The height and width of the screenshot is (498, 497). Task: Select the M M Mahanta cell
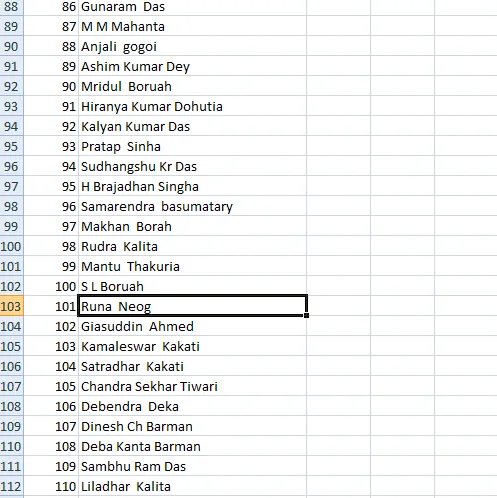pyautogui.click(x=192, y=26)
